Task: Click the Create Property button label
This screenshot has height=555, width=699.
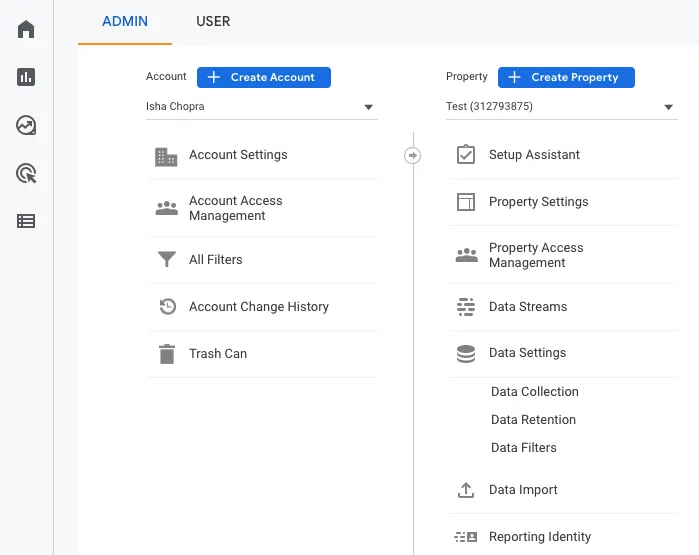Action: (575, 77)
